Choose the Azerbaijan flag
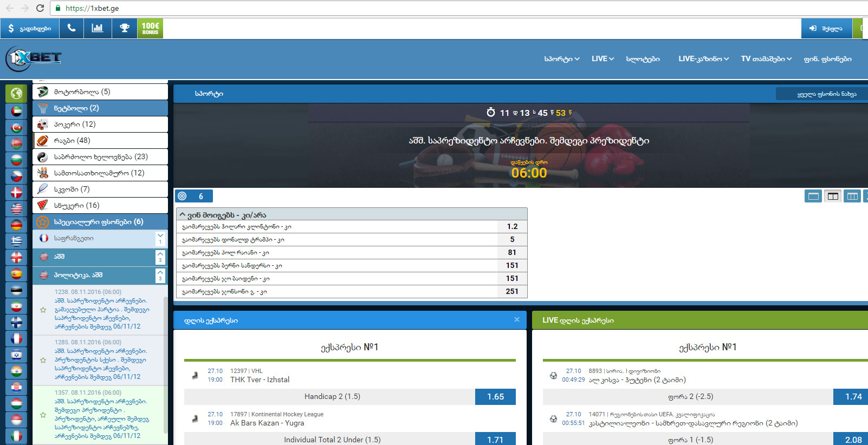The width and height of the screenshot is (868, 445). [x=17, y=128]
